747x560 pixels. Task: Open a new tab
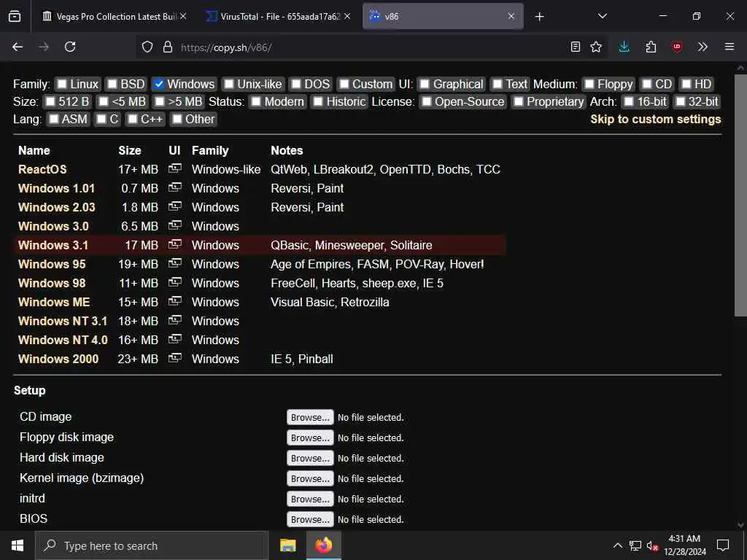539,17
